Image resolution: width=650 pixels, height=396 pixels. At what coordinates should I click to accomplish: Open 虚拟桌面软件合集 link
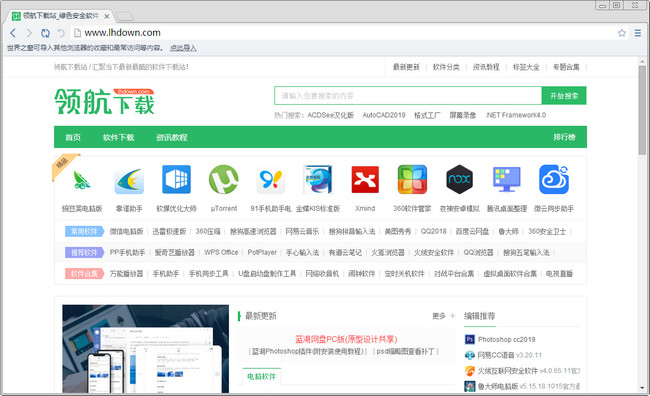[510, 274]
